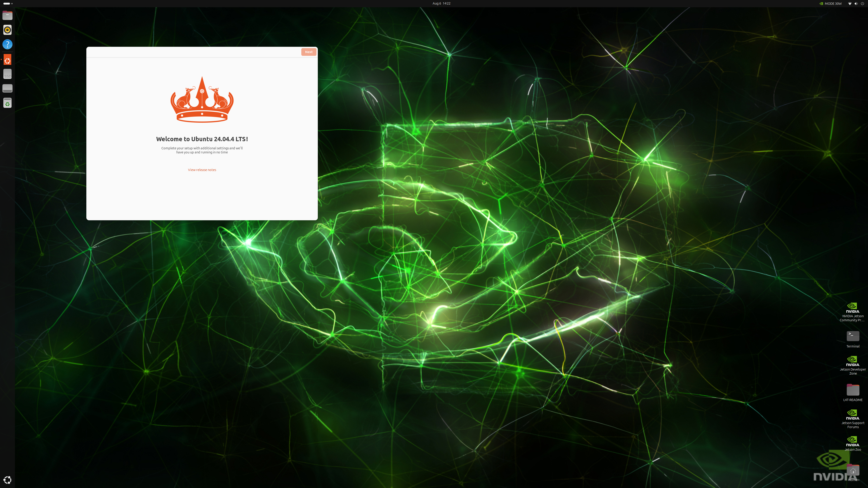This screenshot has height=488, width=868.
Task: Click Next in the welcome dialog
Action: pos(309,52)
